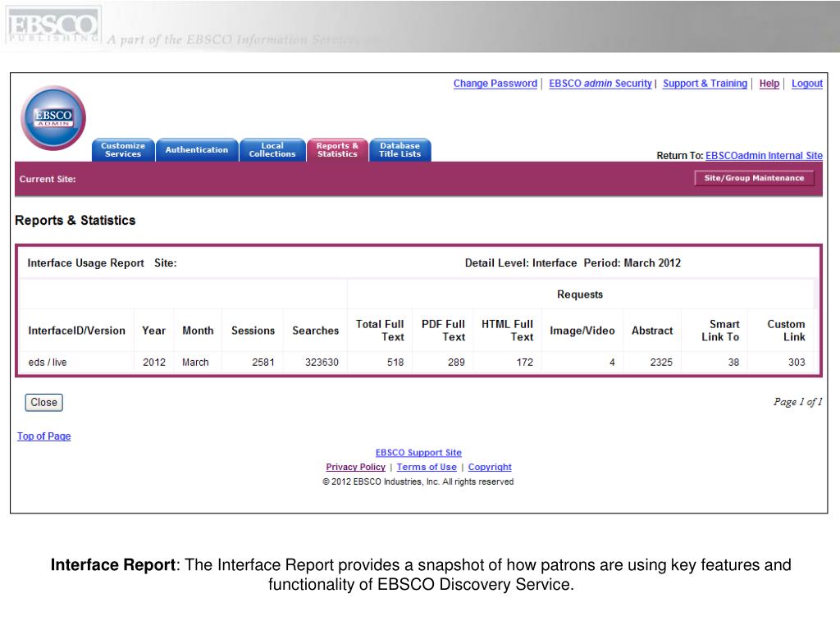
Task: Click the Site/Group Maintenance button
Action: pos(754,178)
